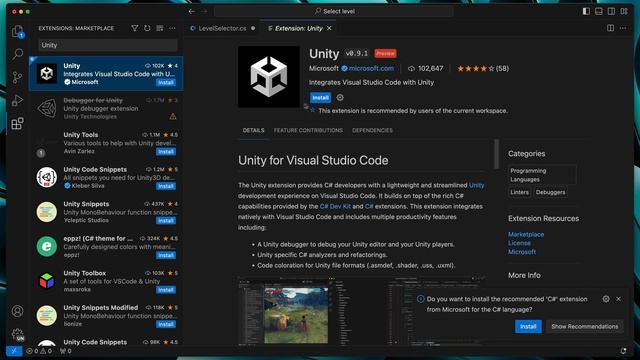The width and height of the screenshot is (640, 360).
Task: Open Unity extension manage gear
Action: click(340, 98)
